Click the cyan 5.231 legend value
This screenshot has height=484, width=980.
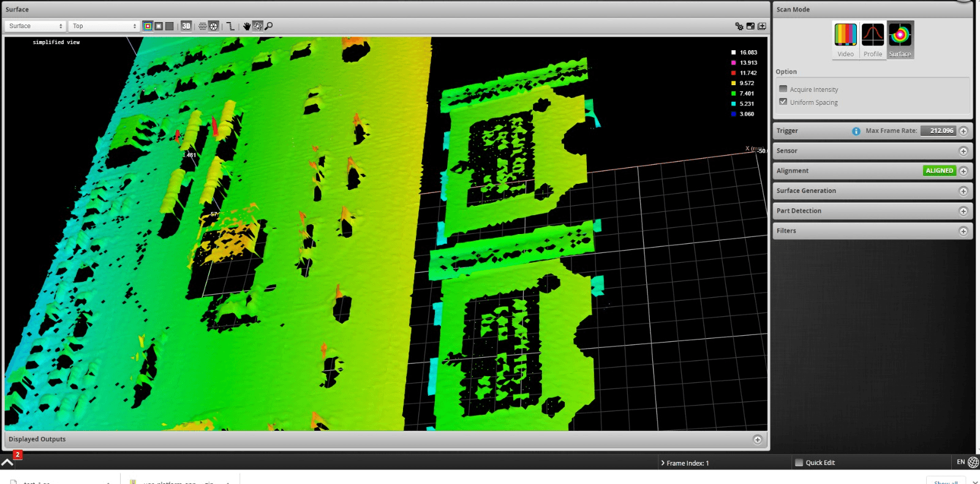(x=747, y=104)
